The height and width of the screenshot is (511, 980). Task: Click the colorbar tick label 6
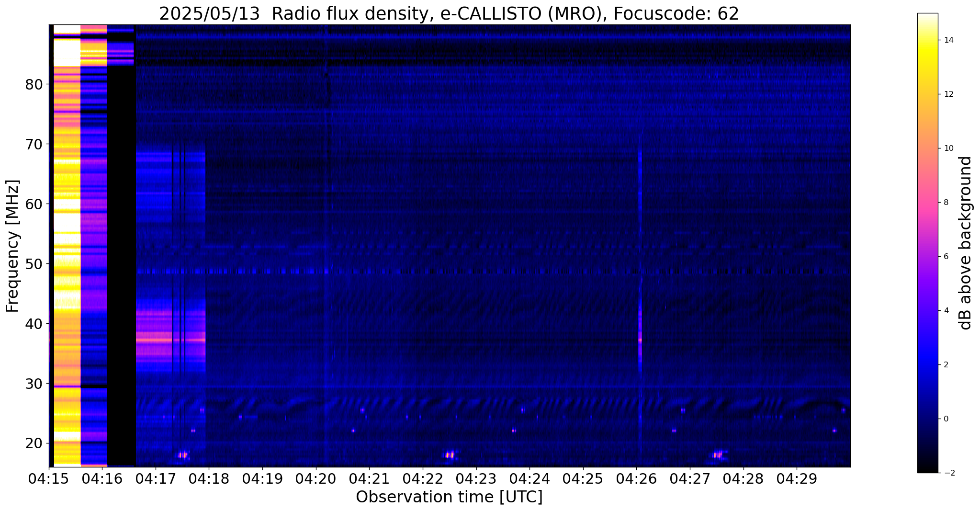pyautogui.click(x=946, y=257)
